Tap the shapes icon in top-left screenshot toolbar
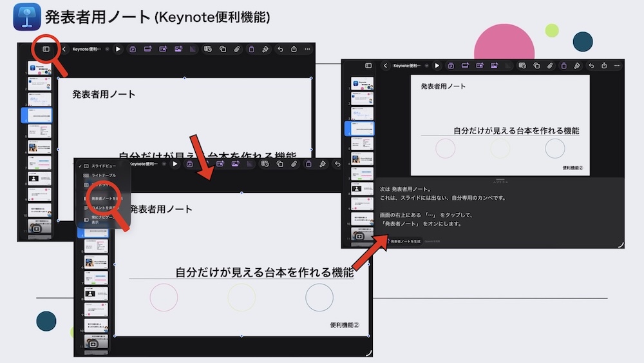The image size is (644, 363). (223, 49)
